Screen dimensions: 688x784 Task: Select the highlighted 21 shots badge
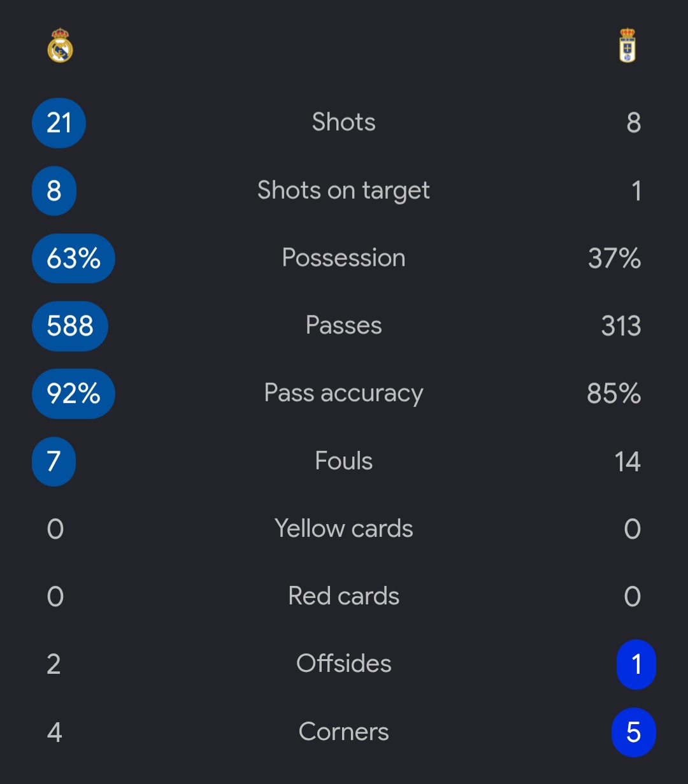(59, 123)
